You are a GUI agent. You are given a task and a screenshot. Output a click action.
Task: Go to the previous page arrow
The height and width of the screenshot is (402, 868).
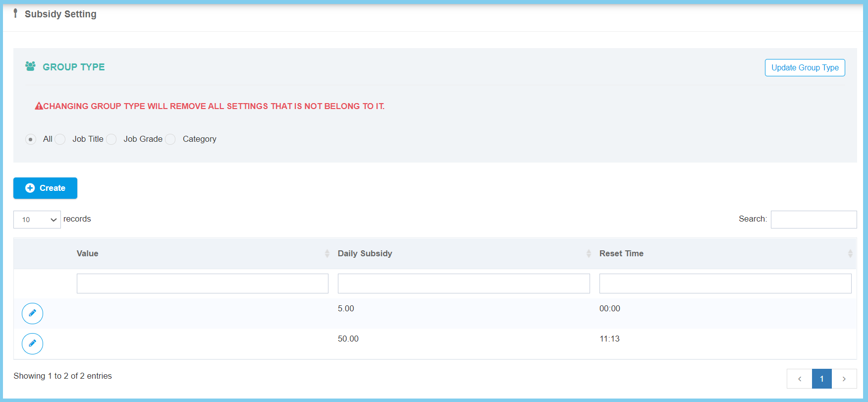(799, 379)
